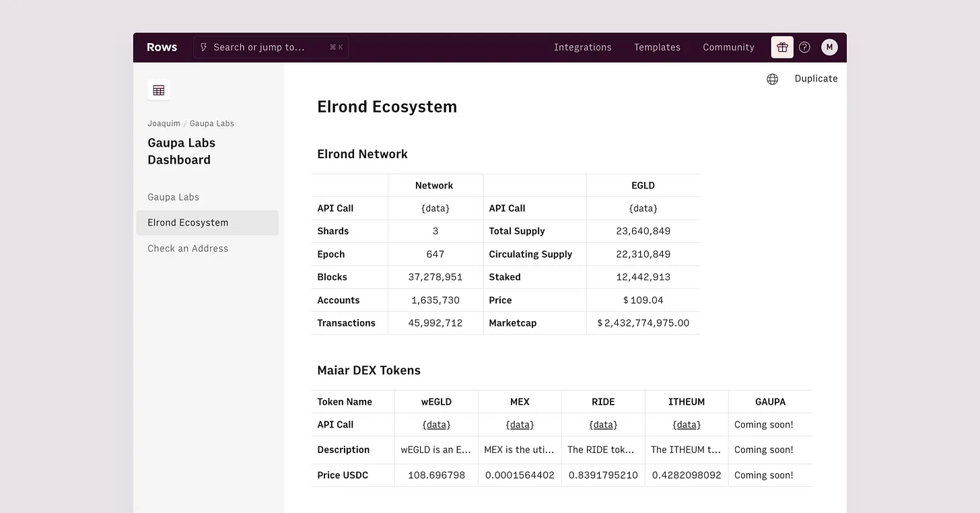980x513 pixels.
Task: Click the Gaupa Labs Dashboard title
Action: point(182,151)
